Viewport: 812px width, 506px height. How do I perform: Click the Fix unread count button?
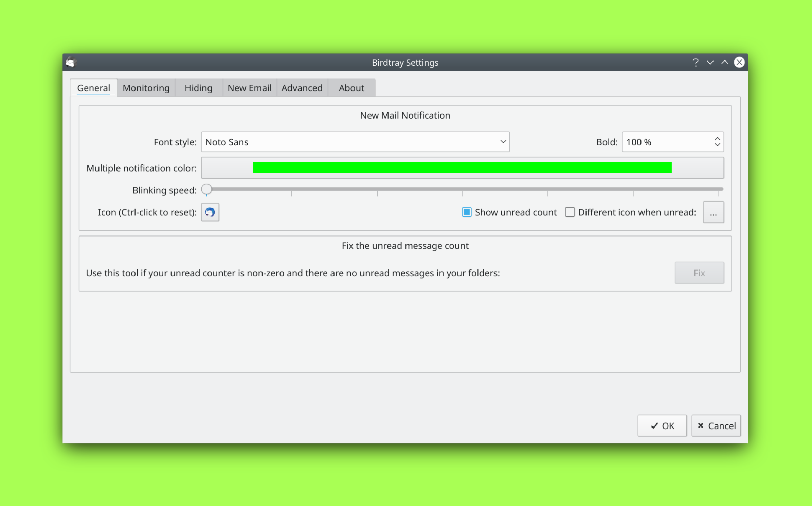pos(699,273)
